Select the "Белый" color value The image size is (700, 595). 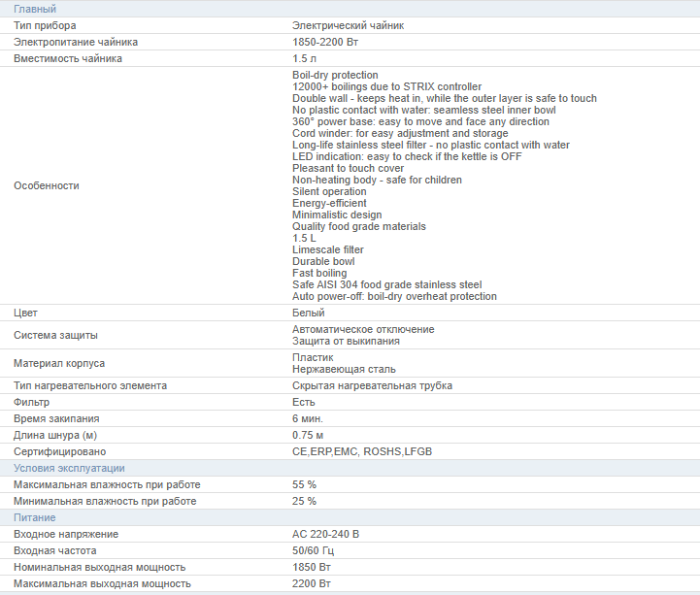point(309,314)
